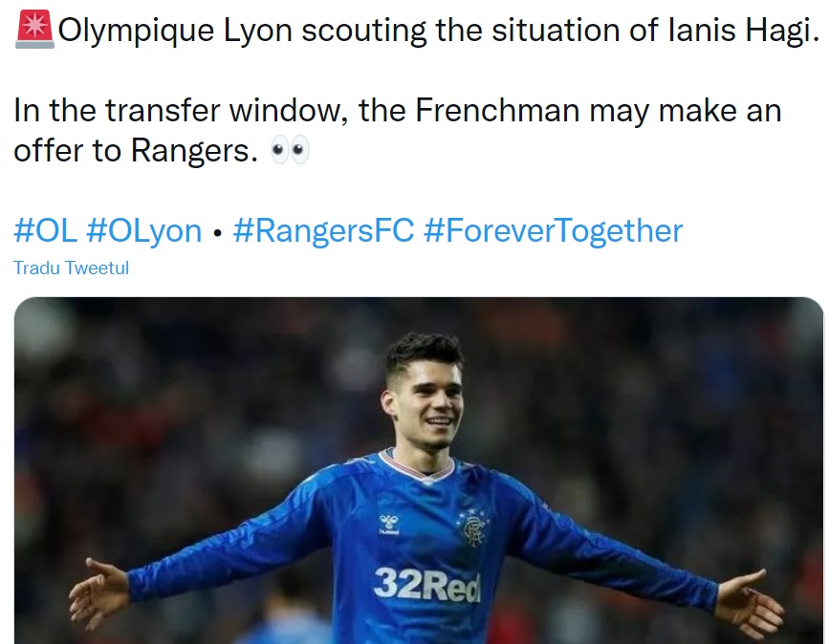Click the words transfer window in tweet

[227, 111]
